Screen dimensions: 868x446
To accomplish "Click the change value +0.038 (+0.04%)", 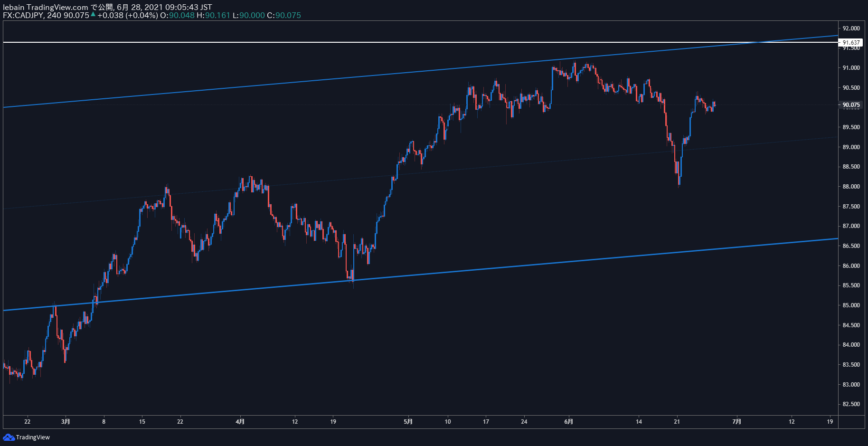I will tap(128, 15).
